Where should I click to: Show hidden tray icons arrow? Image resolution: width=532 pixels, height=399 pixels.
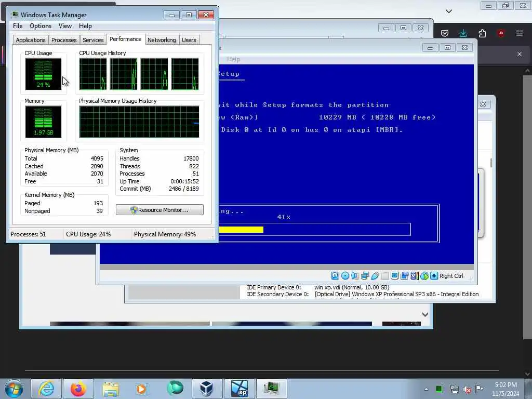[426, 389]
